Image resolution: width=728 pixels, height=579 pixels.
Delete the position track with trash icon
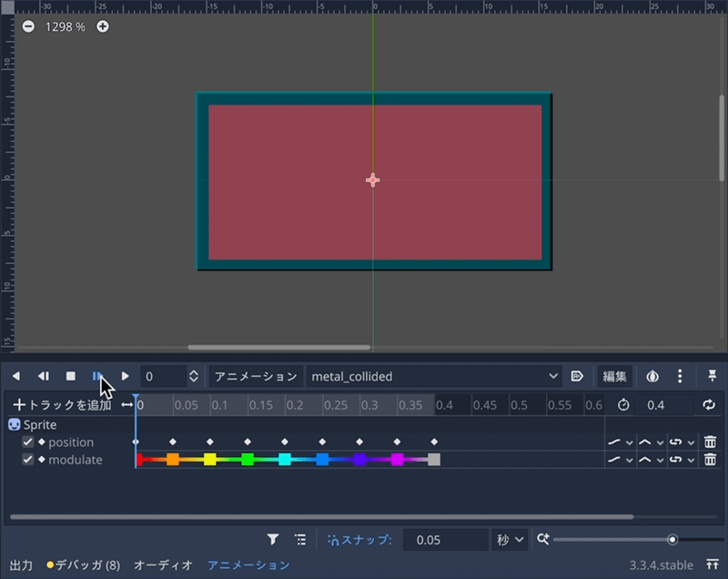point(710,442)
